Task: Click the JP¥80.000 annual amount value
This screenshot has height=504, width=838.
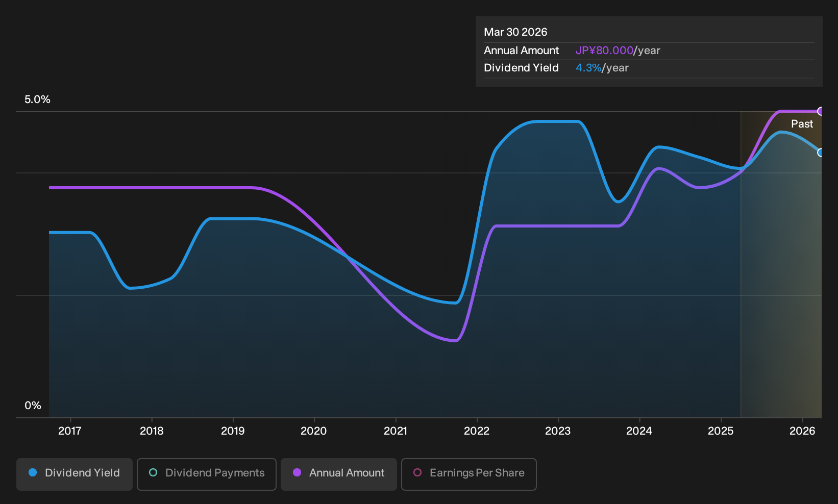Action: coord(604,51)
